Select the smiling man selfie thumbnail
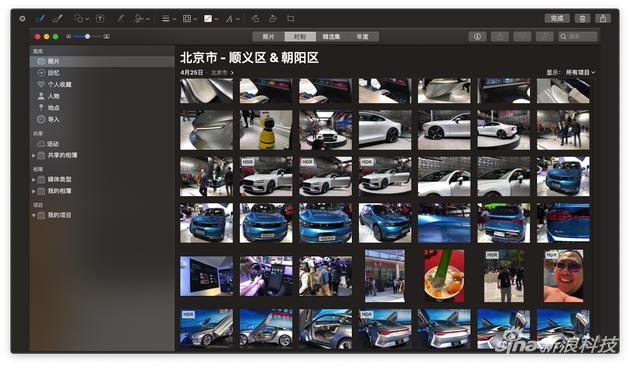The height and width of the screenshot is (366, 630). [x=563, y=276]
